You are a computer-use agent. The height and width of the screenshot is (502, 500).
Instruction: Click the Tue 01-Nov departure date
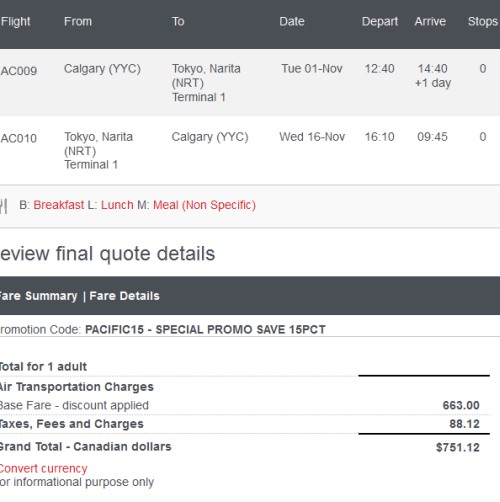(x=312, y=69)
